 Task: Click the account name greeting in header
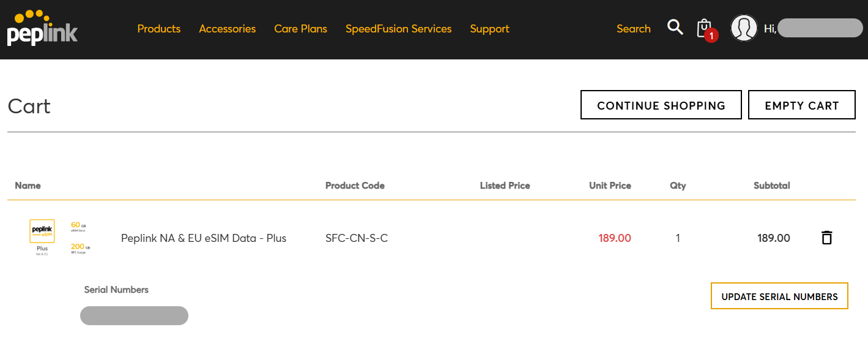(x=813, y=28)
